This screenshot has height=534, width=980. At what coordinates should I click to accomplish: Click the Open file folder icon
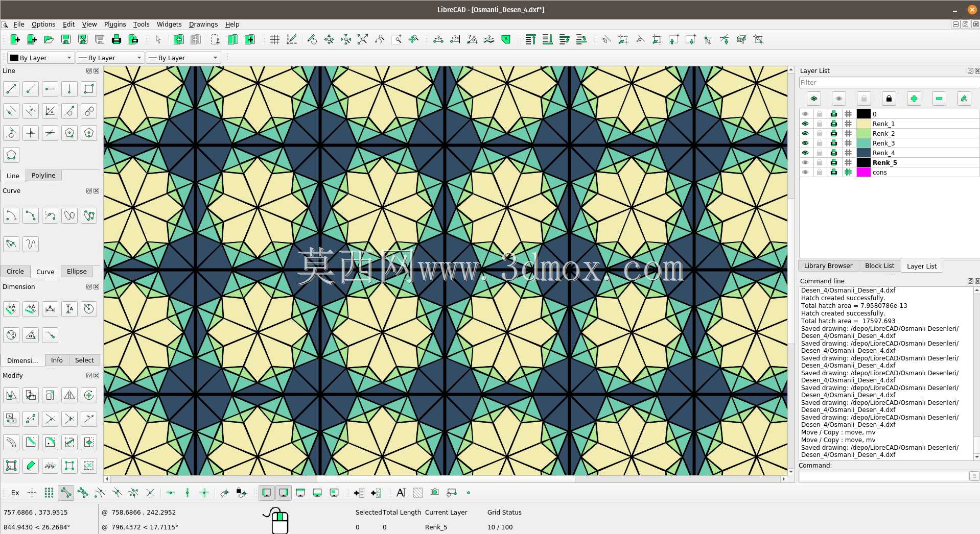tap(49, 39)
